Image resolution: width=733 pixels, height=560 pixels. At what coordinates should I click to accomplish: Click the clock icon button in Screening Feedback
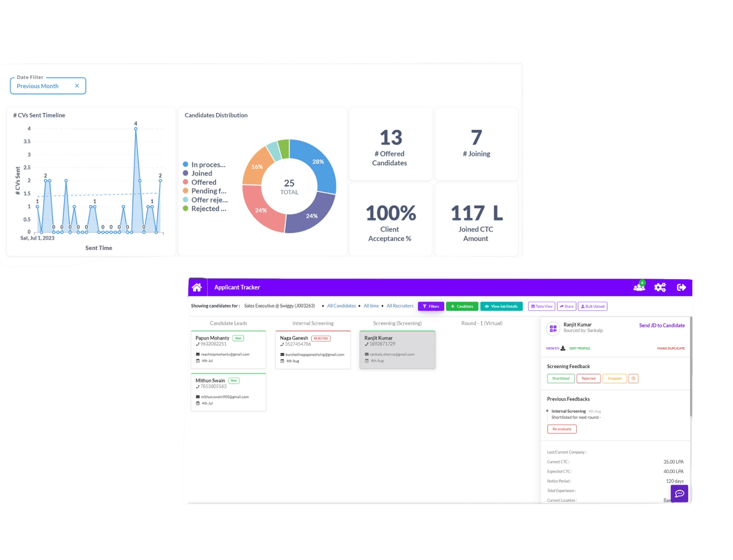633,378
